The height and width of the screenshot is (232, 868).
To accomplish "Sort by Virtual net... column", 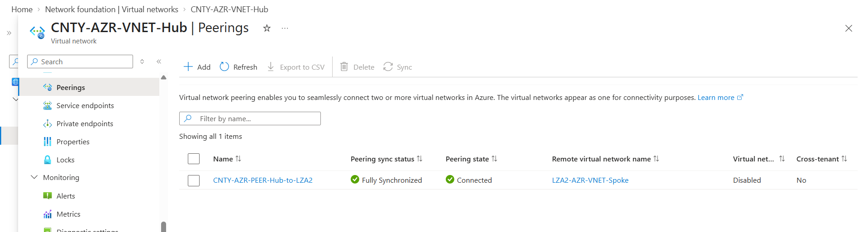I will pos(759,159).
